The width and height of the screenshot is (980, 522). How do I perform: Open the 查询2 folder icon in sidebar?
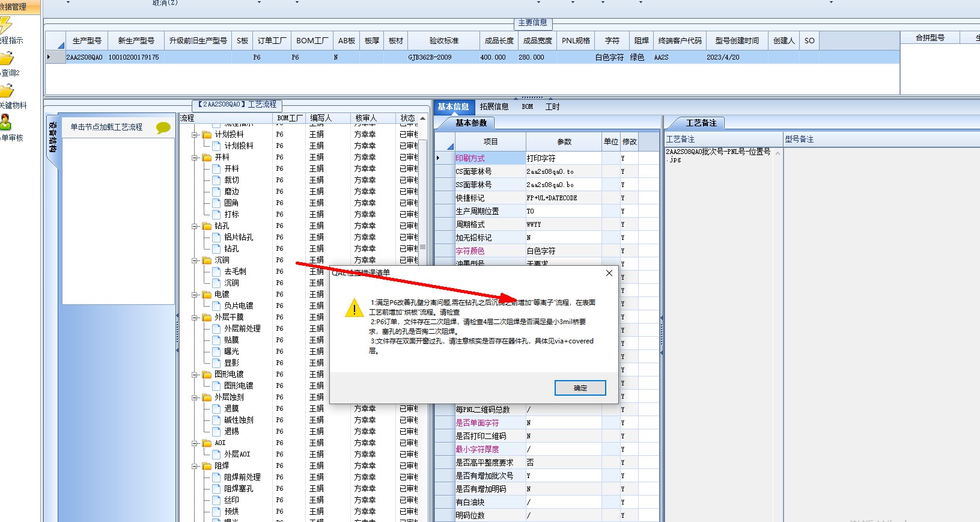pyautogui.click(x=6, y=58)
